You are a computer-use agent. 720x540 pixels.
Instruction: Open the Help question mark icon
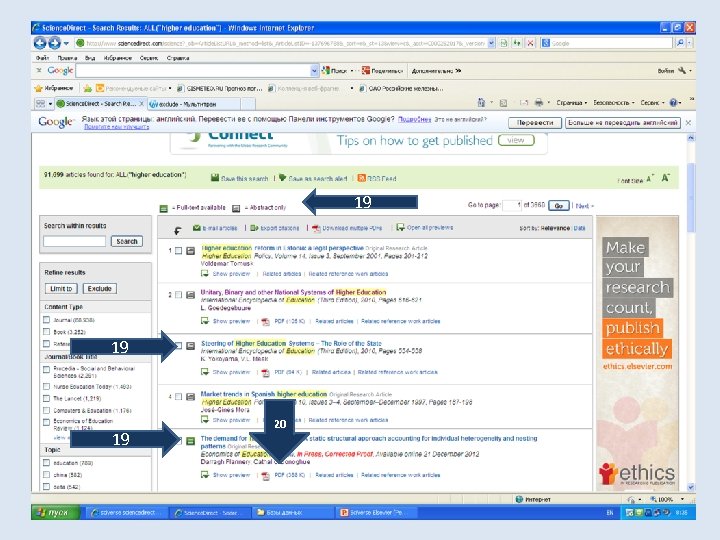pos(673,102)
